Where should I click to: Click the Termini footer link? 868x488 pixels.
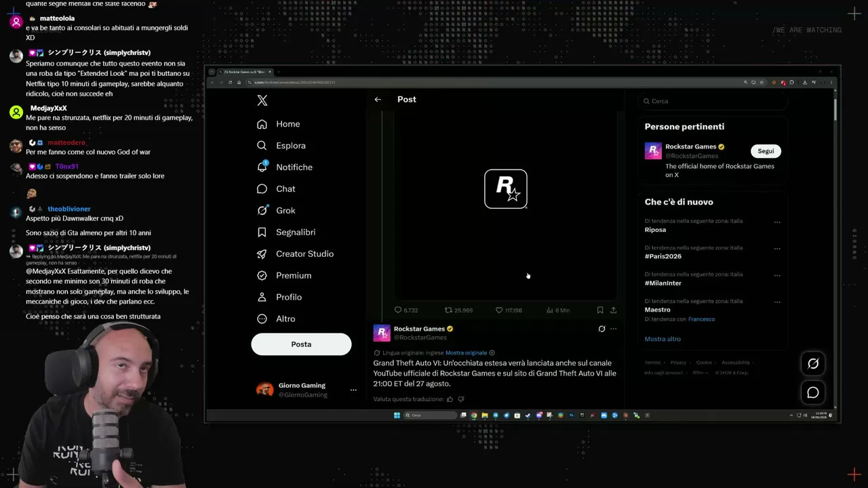[652, 363]
